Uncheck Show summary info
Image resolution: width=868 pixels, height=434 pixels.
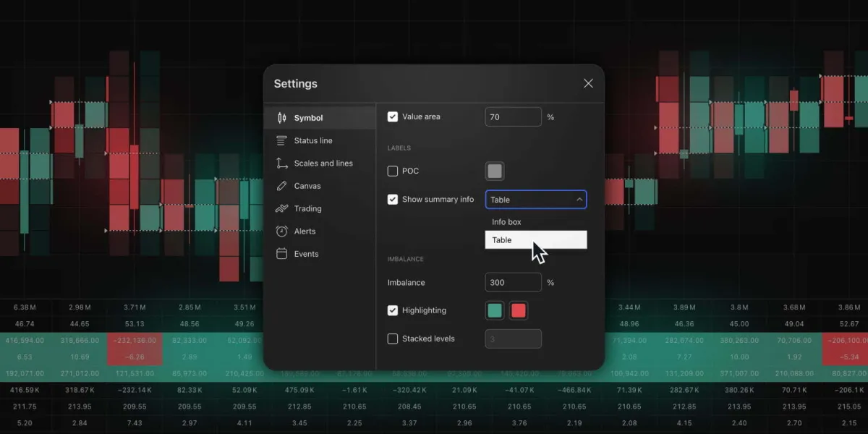click(x=393, y=199)
